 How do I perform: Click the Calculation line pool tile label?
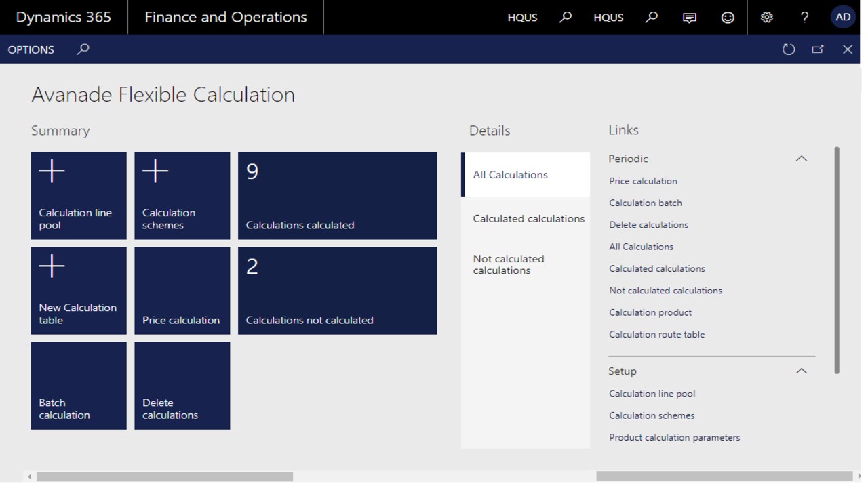pyautogui.click(x=75, y=219)
